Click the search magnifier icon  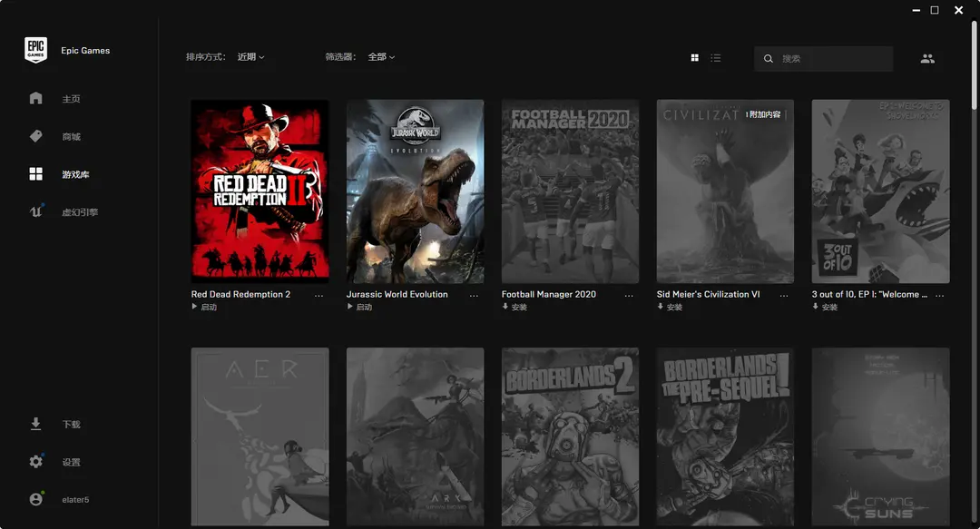click(769, 59)
